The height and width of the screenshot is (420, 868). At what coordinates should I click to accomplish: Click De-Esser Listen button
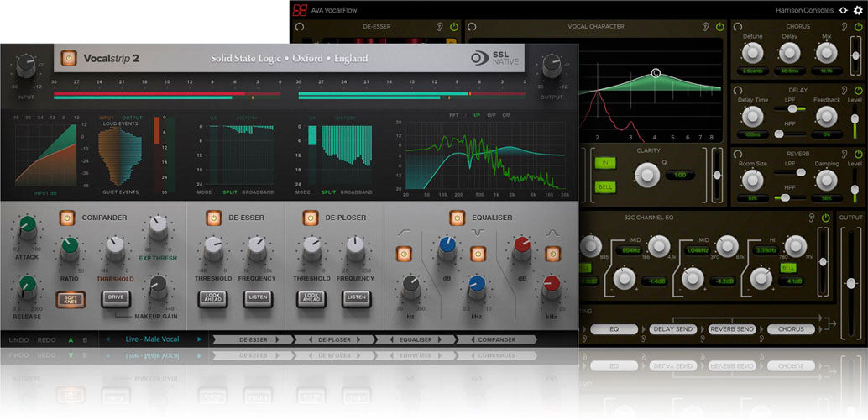coord(258,299)
